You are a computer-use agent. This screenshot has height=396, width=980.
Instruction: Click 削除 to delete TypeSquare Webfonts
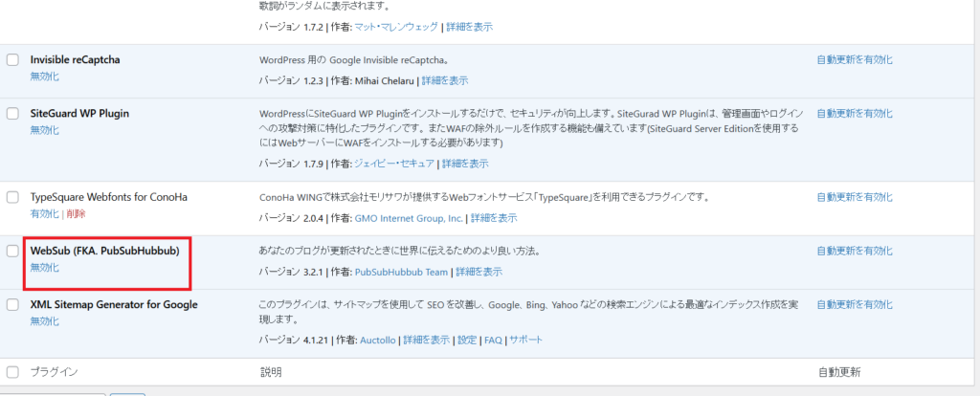click(x=76, y=213)
